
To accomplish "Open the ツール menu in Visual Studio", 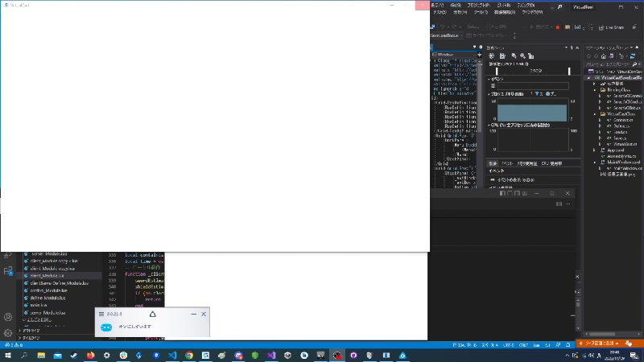I will click(481, 12).
